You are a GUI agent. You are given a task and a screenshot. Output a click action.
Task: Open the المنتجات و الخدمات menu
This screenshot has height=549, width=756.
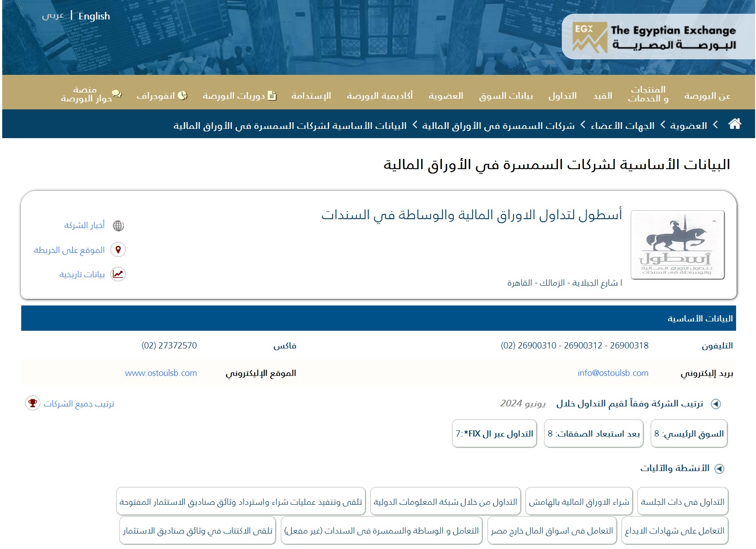coord(648,94)
